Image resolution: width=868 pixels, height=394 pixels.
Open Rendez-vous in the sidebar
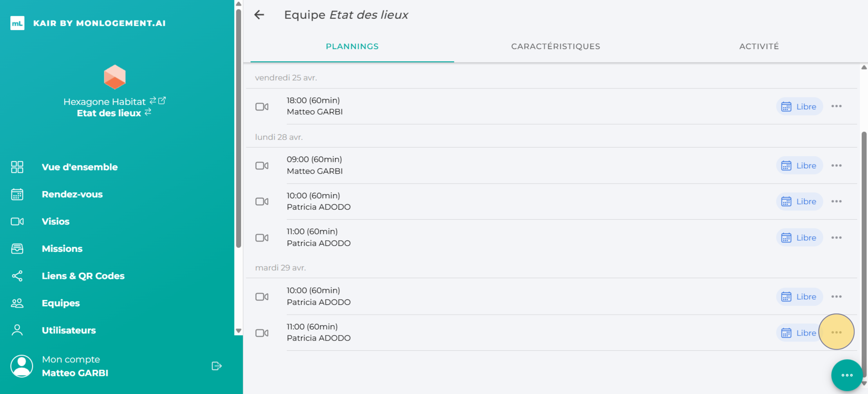click(x=72, y=194)
